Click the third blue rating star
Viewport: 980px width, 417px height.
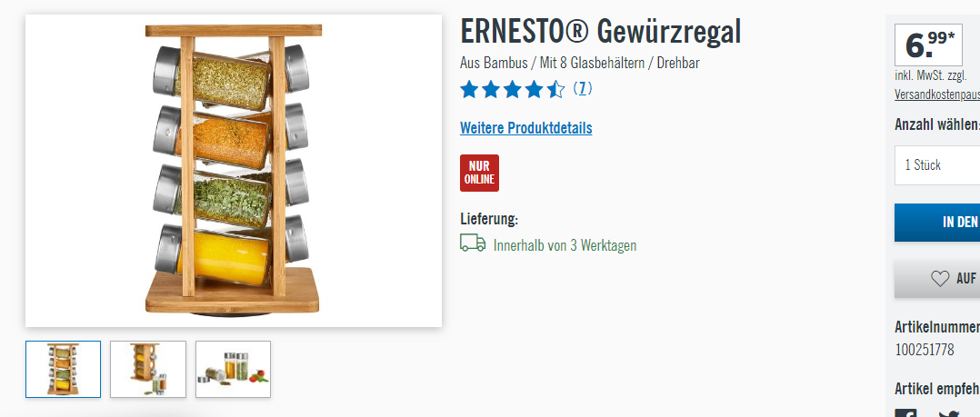(x=513, y=90)
